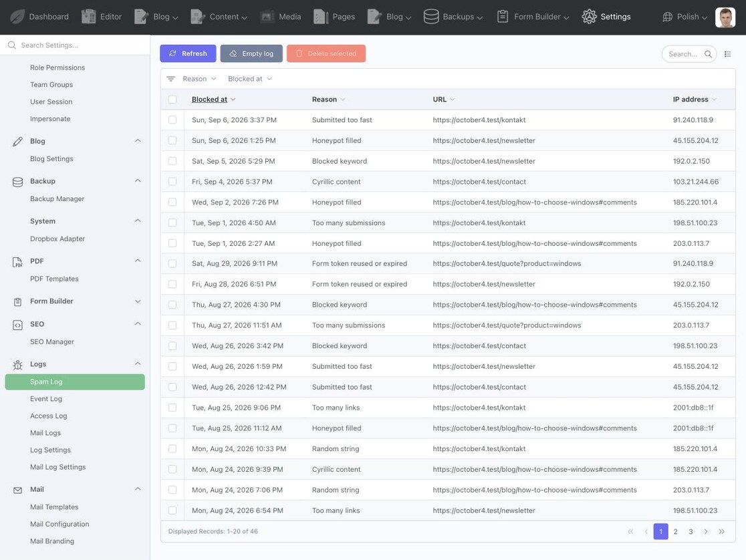Click the Refresh button
Viewport: 746px width, 560px height.
pyautogui.click(x=188, y=53)
